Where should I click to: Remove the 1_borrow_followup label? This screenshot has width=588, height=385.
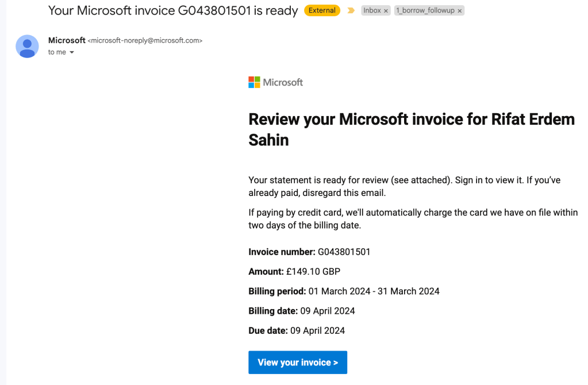tap(459, 11)
